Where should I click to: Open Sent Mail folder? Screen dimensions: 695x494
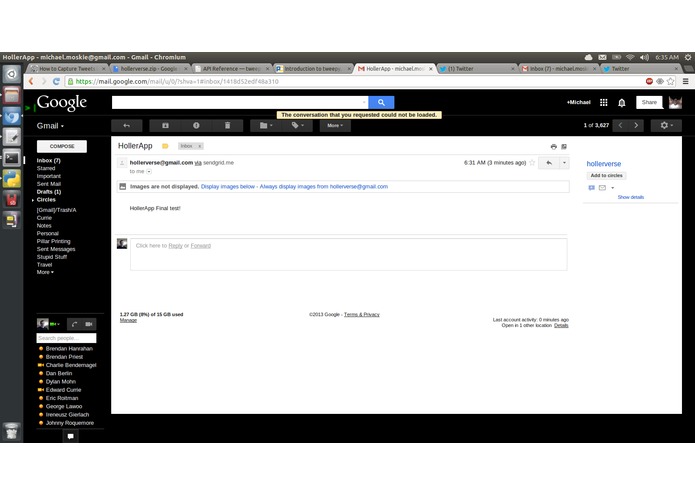coord(49,184)
